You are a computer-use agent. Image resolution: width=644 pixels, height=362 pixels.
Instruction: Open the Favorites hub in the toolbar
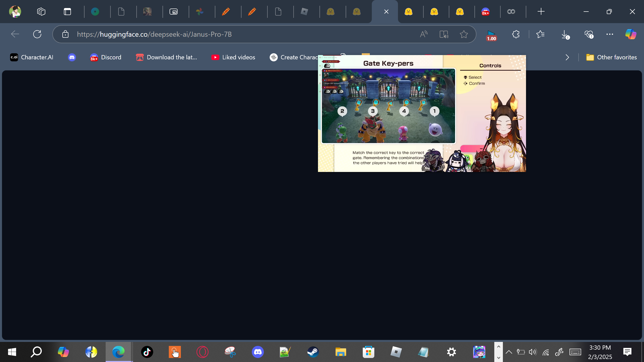[540, 34]
